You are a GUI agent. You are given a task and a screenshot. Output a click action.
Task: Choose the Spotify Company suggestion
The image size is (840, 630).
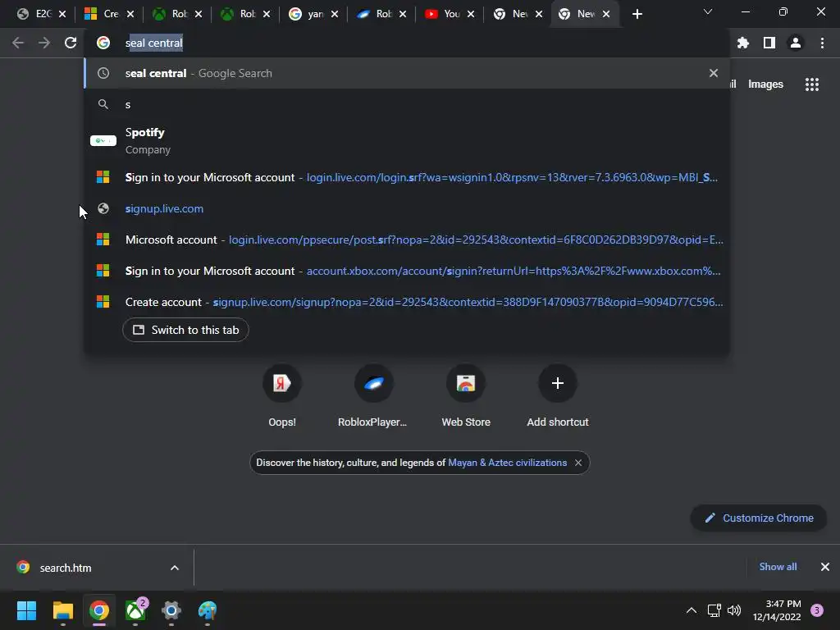407,140
